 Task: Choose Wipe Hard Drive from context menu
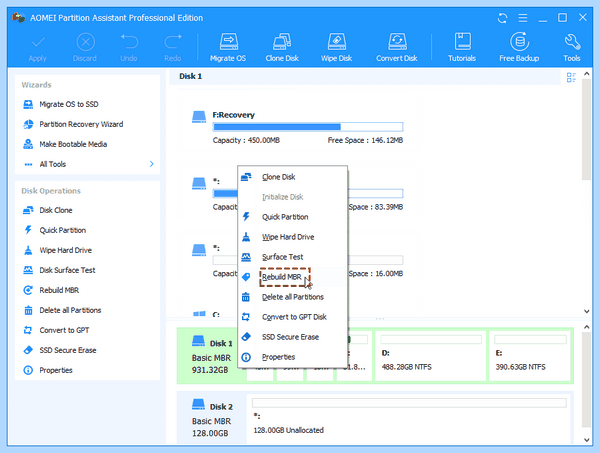(x=292, y=237)
